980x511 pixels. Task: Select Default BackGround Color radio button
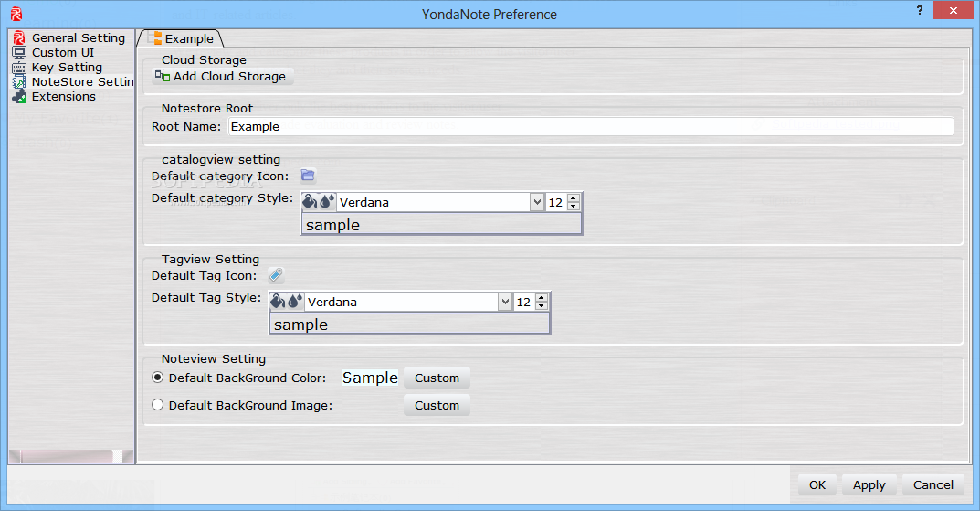click(158, 378)
